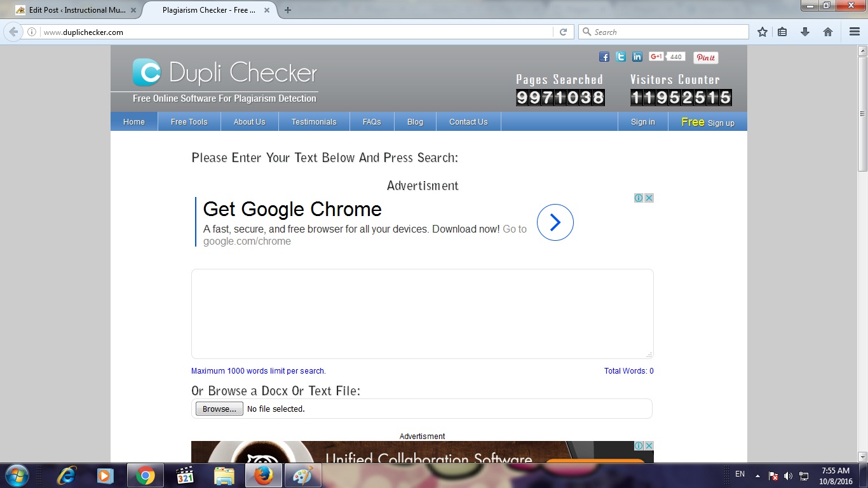Open AdChoices info on the Chrome ad
The image size is (868, 488).
coord(639,198)
